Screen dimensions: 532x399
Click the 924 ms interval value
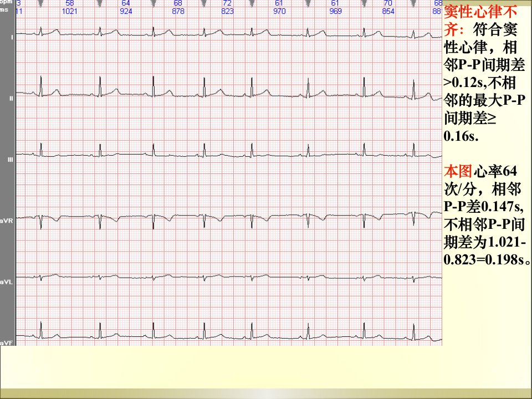click(x=126, y=11)
